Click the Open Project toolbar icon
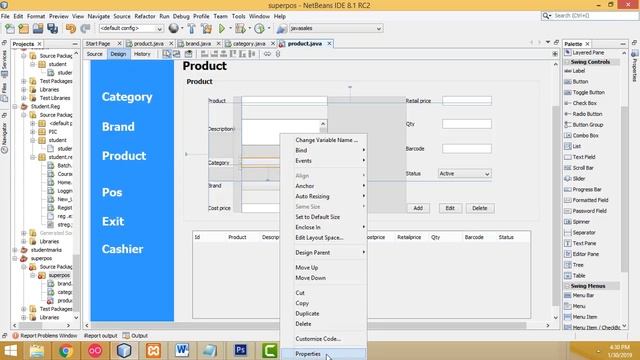Viewport: 640px width, 360px height. pos(38,29)
